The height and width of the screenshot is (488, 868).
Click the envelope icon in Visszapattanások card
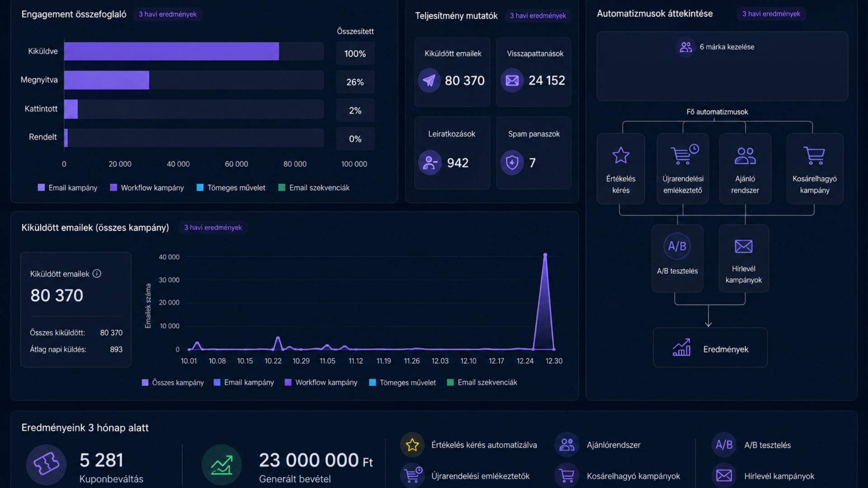point(512,80)
